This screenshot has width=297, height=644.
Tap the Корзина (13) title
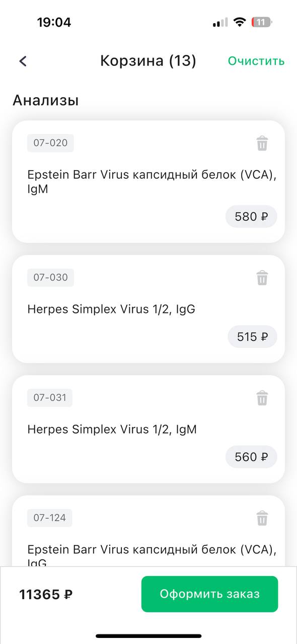point(148,61)
